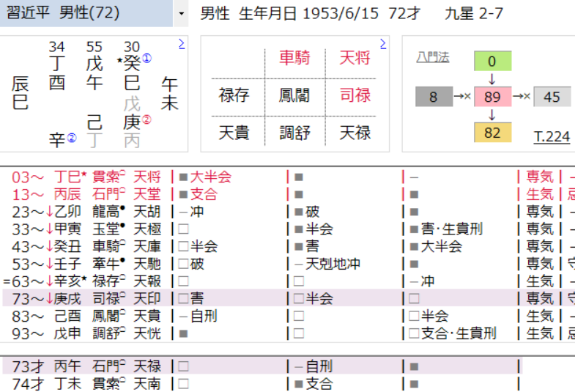The width and height of the screenshot is (575, 392).
Task: Select the 禄存 star cell in grid
Action: point(234,95)
